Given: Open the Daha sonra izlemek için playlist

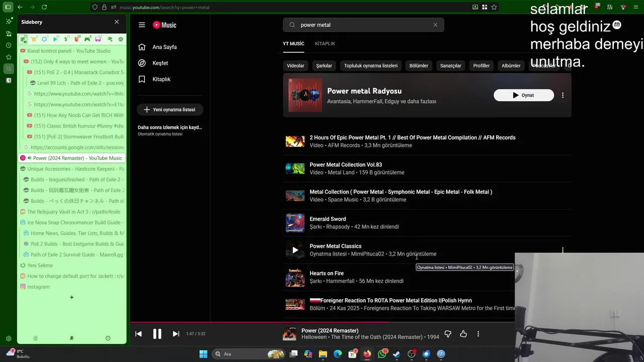Looking at the screenshot, I should [x=170, y=130].
